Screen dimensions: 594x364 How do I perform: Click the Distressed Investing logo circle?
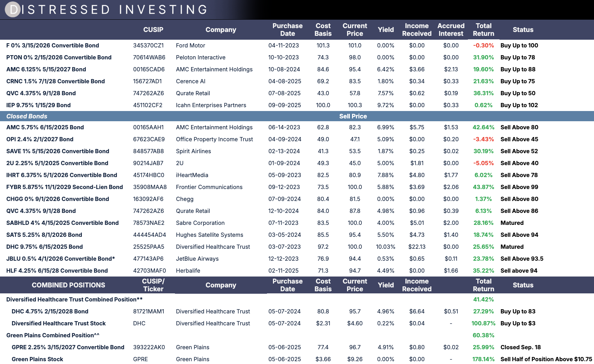[x=13, y=9]
